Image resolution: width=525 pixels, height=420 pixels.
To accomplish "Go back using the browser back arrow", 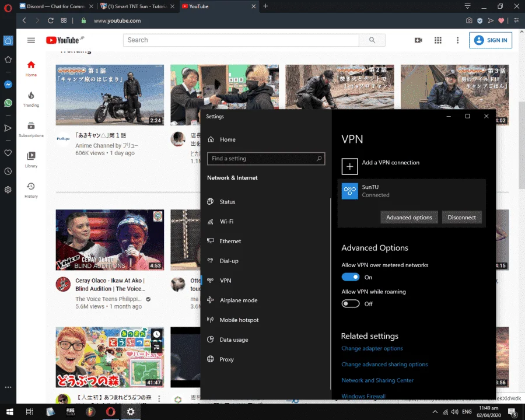I will click(x=24, y=20).
